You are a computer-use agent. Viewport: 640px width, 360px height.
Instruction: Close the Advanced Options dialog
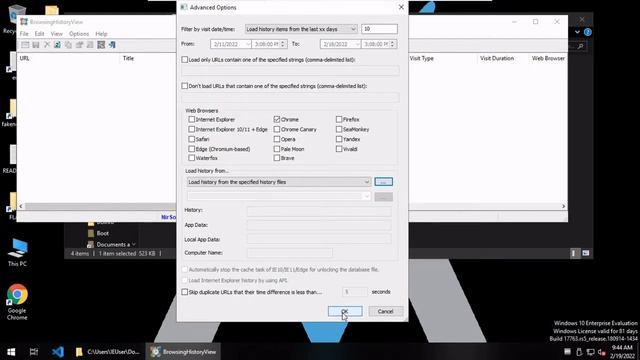[x=401, y=7]
